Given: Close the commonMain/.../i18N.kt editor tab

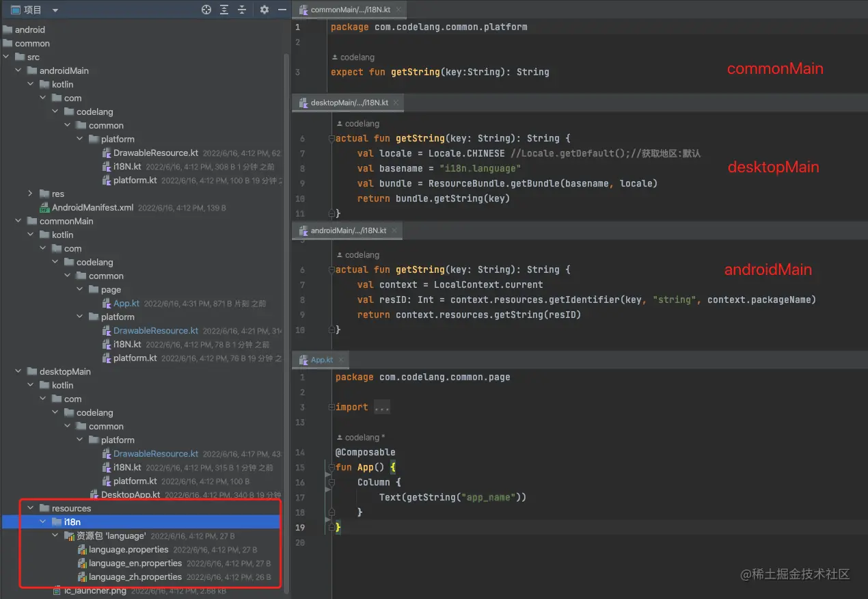Looking at the screenshot, I should [398, 10].
